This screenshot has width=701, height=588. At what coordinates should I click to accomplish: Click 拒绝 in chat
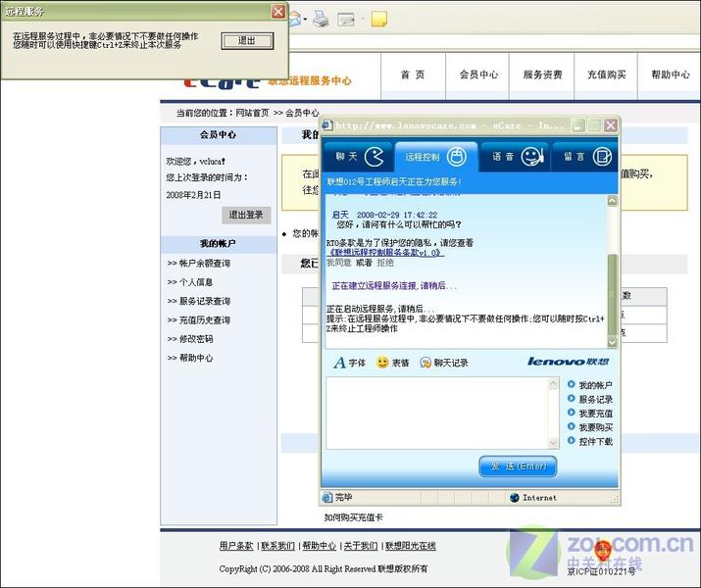coord(385,263)
